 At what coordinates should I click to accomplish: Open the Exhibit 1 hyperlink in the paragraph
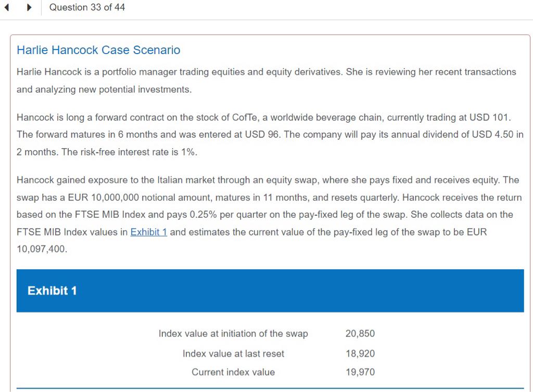tap(148, 232)
